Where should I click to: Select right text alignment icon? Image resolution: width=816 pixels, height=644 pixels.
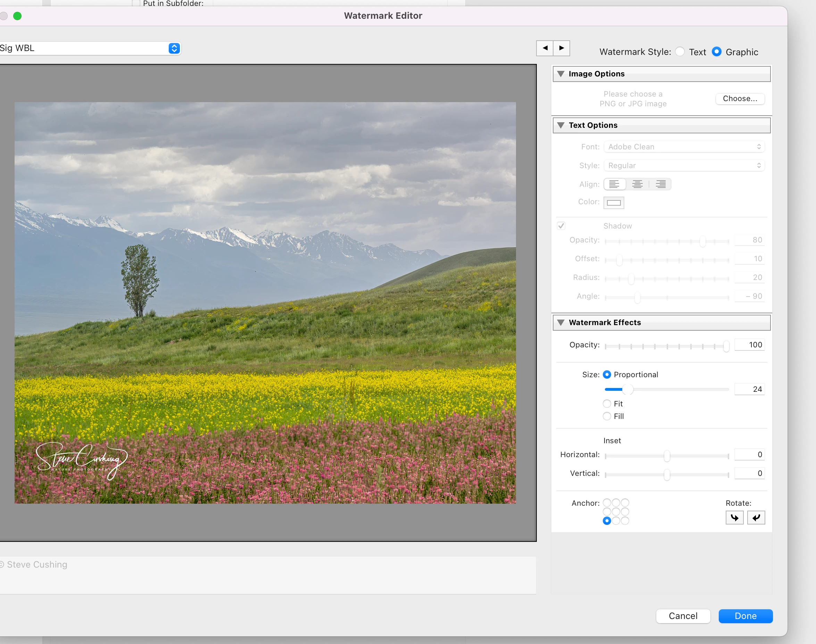coord(660,184)
